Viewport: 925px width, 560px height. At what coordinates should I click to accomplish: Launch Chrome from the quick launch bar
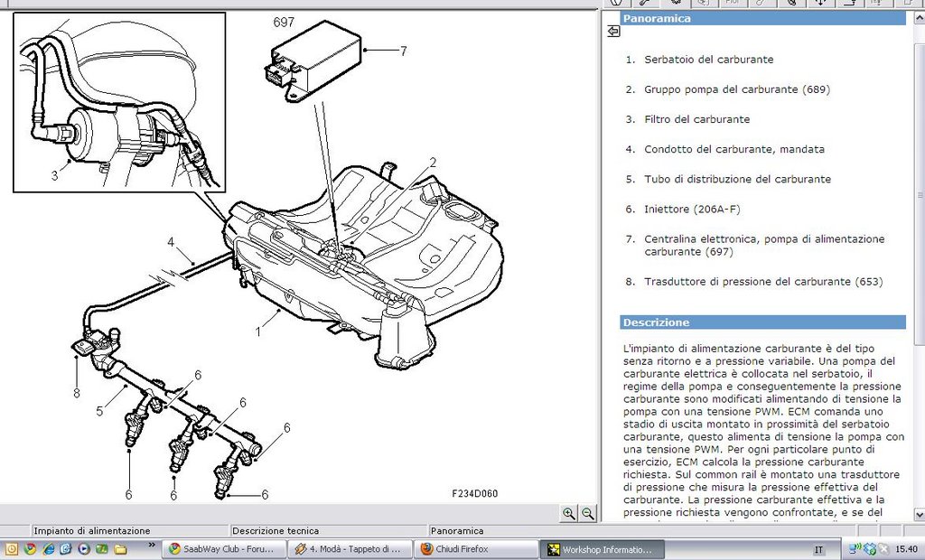30,549
